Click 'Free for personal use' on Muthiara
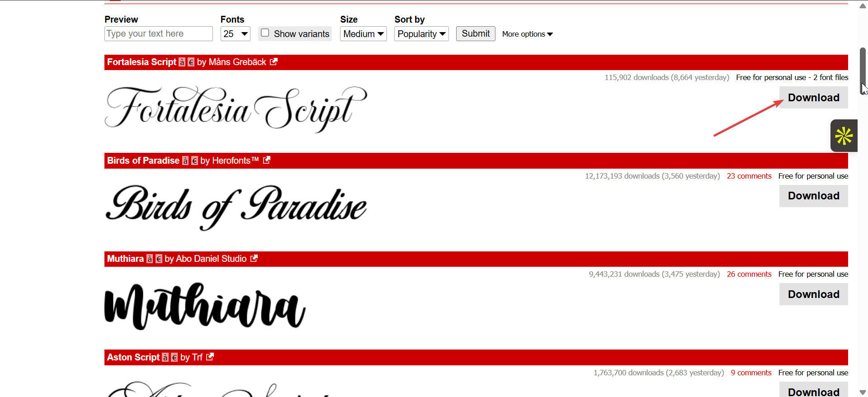 (813, 274)
